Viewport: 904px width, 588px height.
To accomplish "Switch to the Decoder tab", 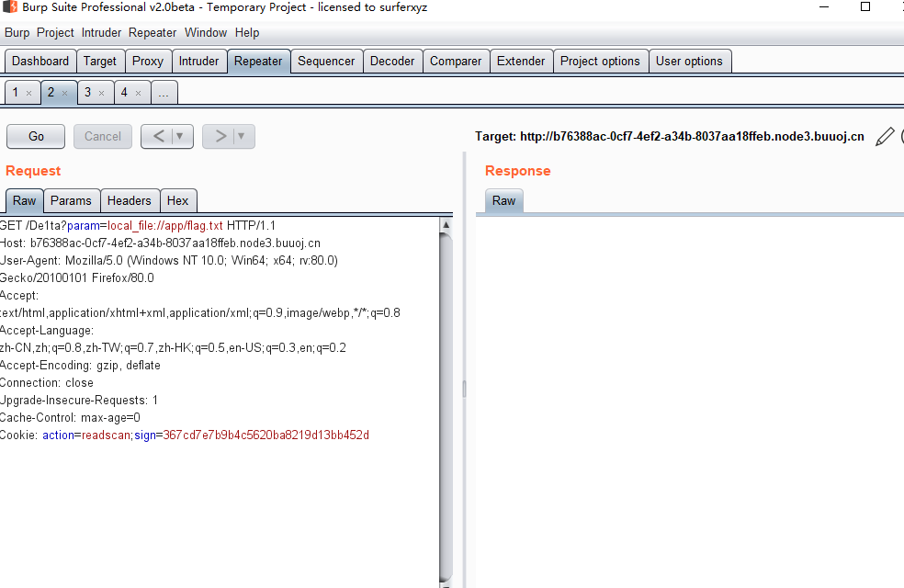I will coord(392,62).
